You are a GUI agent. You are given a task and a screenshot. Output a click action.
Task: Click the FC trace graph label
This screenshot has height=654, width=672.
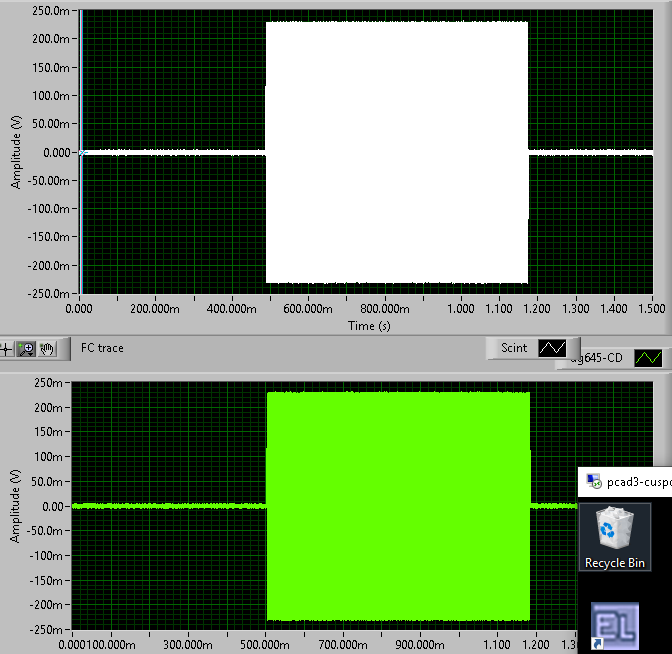click(x=102, y=349)
